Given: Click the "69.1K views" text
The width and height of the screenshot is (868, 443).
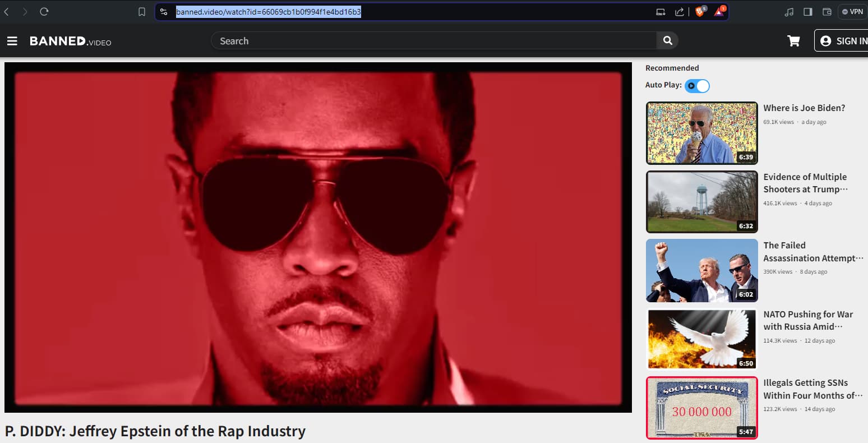Looking at the screenshot, I should 778,122.
